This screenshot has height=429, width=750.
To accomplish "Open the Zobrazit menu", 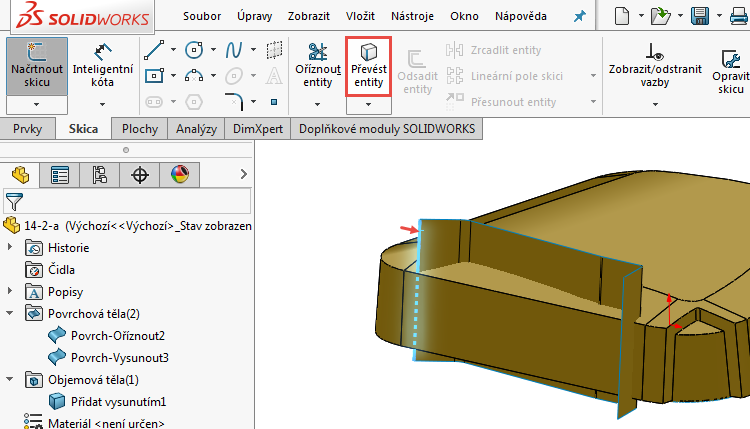I will point(309,16).
